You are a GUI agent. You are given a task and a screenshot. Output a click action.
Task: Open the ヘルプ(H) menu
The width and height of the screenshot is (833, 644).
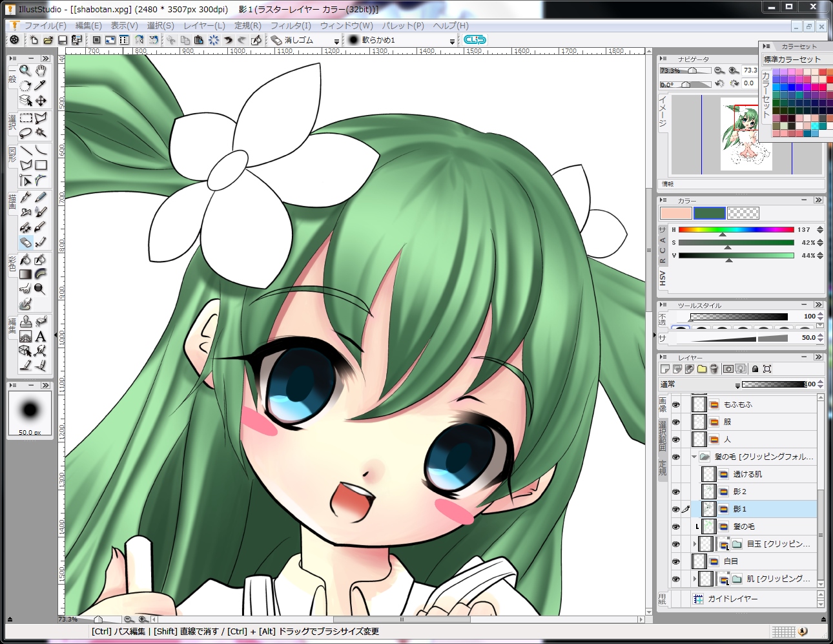(x=451, y=26)
